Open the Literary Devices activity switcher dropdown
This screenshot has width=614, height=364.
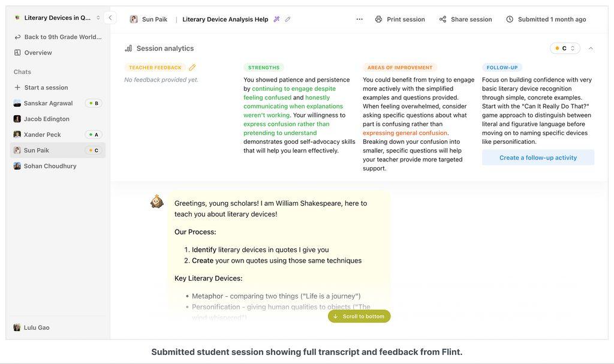(58, 17)
